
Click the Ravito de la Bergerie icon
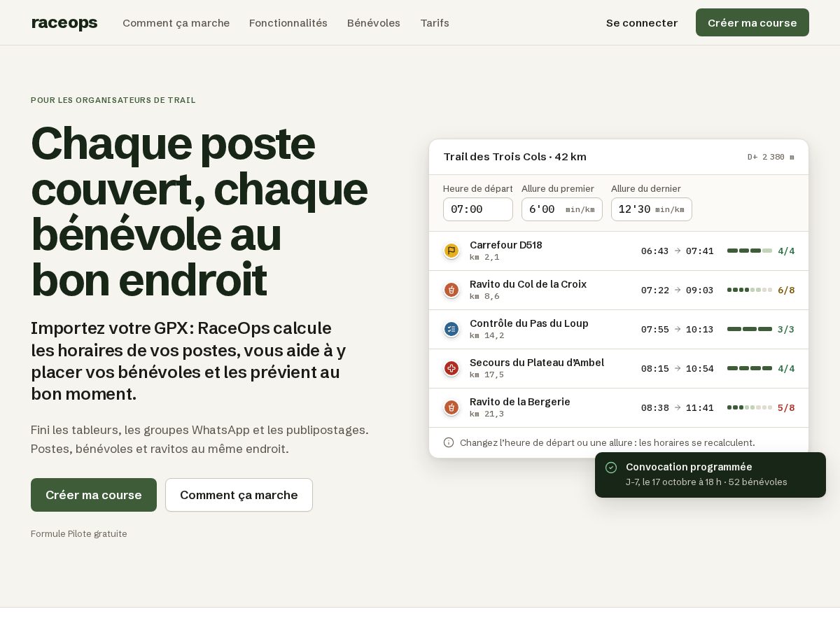[451, 407]
